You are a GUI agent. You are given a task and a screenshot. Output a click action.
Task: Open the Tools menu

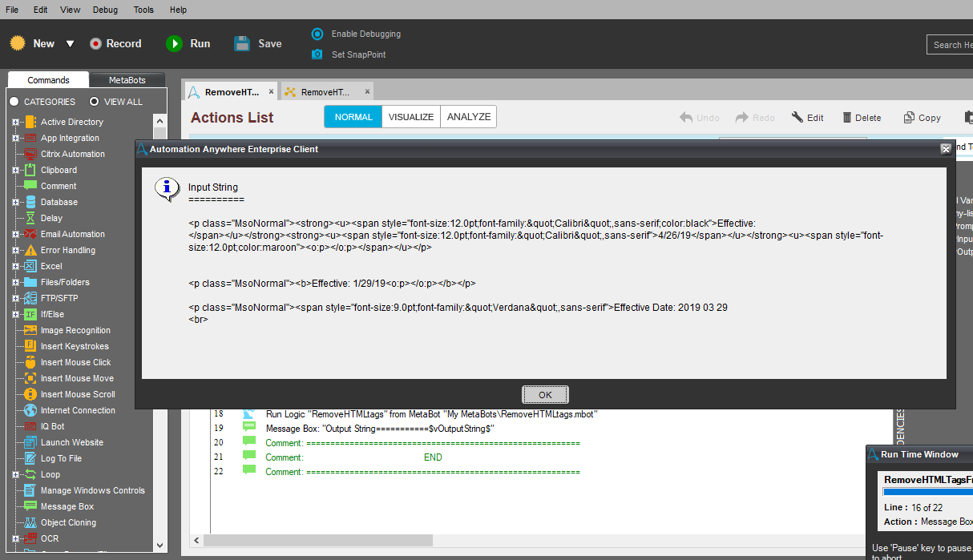[143, 10]
